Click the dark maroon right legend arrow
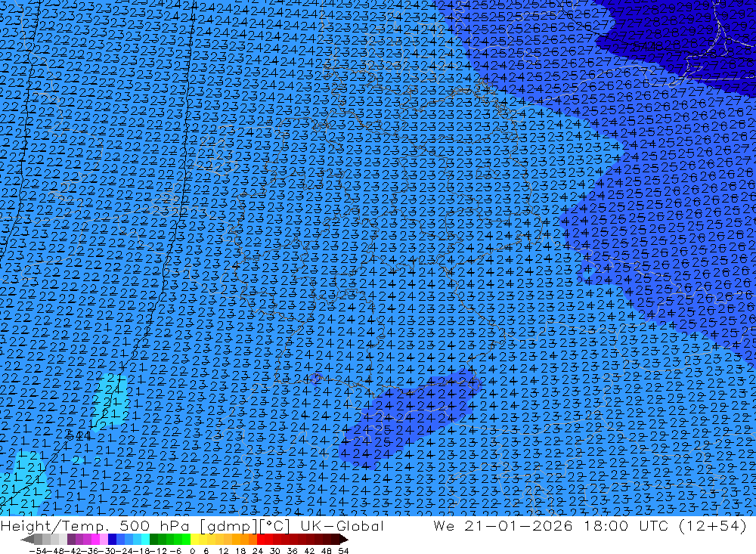 pyautogui.click(x=344, y=540)
